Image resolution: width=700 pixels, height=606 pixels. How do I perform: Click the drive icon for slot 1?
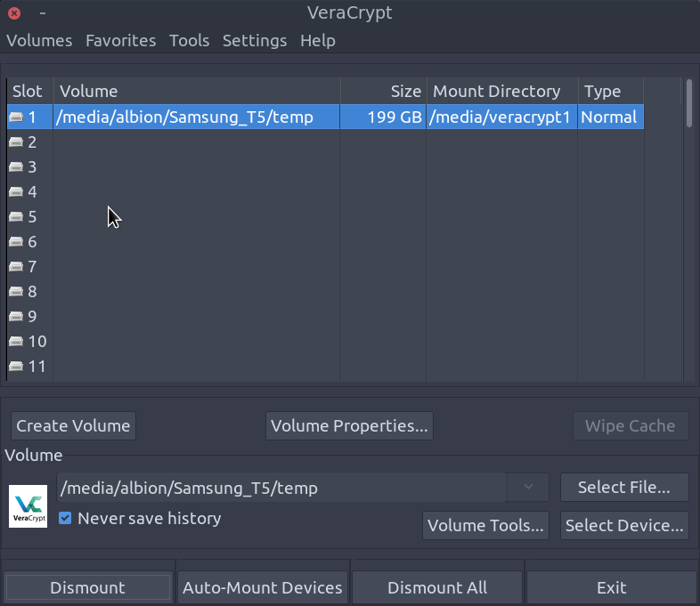(x=16, y=117)
